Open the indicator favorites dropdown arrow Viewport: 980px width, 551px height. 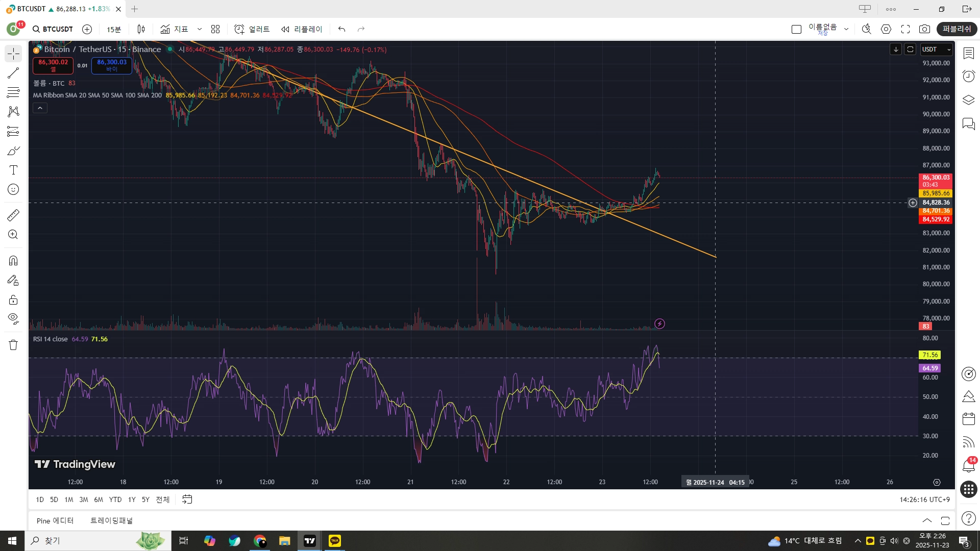[200, 29]
